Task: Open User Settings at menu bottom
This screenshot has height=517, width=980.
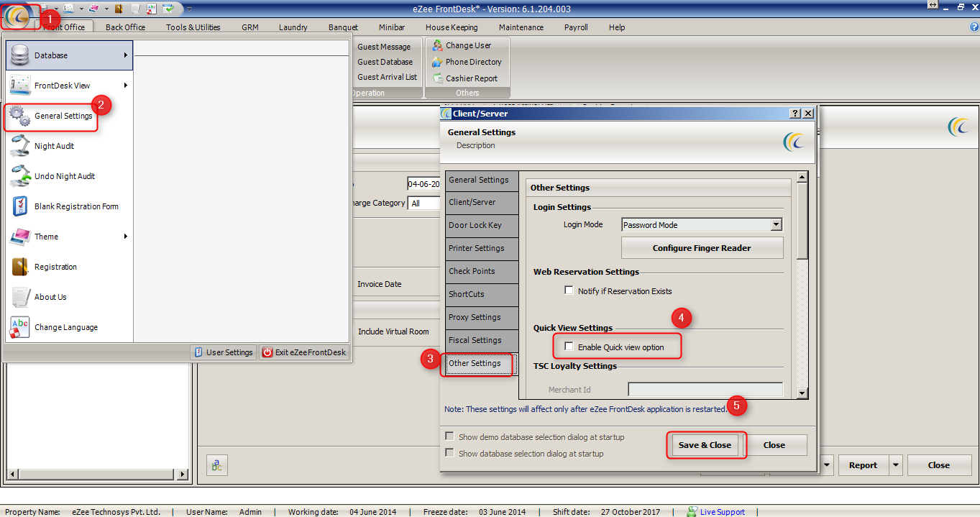Action: tap(224, 352)
